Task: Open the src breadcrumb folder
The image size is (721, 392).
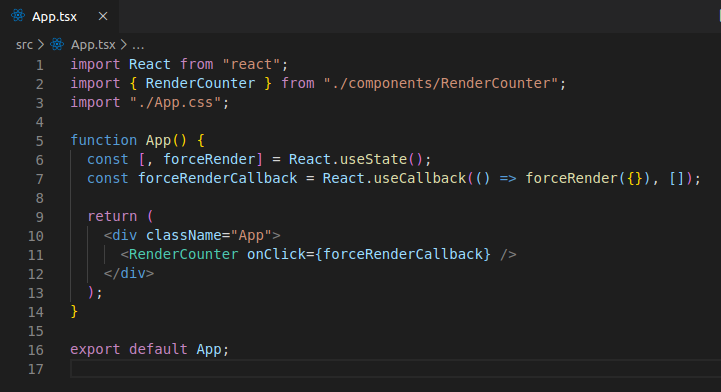Action: pyautogui.click(x=24, y=45)
